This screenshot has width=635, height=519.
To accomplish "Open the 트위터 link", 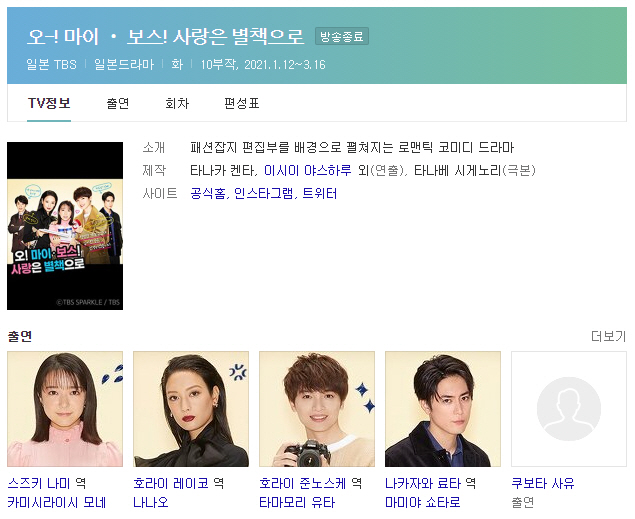I will [x=320, y=194].
